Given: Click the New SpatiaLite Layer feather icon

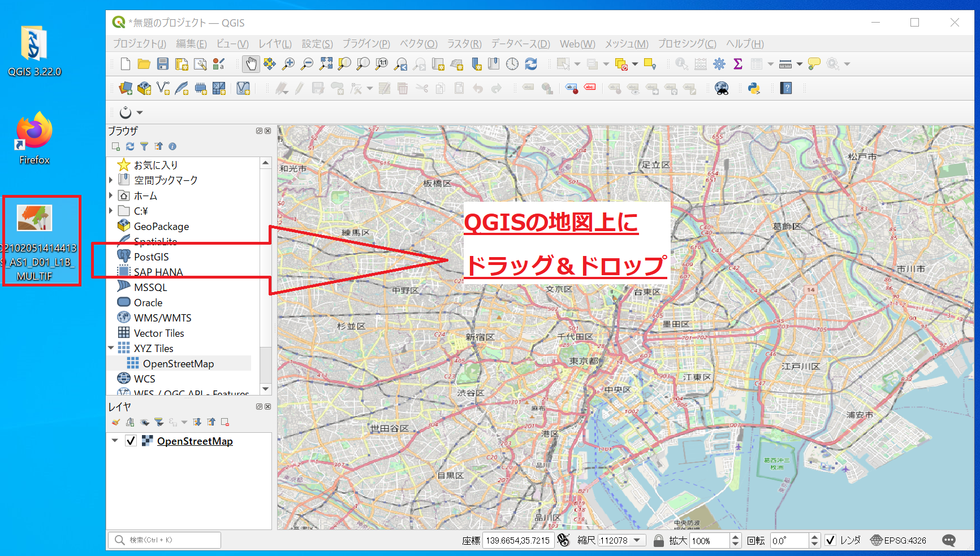Looking at the screenshot, I should tap(182, 88).
